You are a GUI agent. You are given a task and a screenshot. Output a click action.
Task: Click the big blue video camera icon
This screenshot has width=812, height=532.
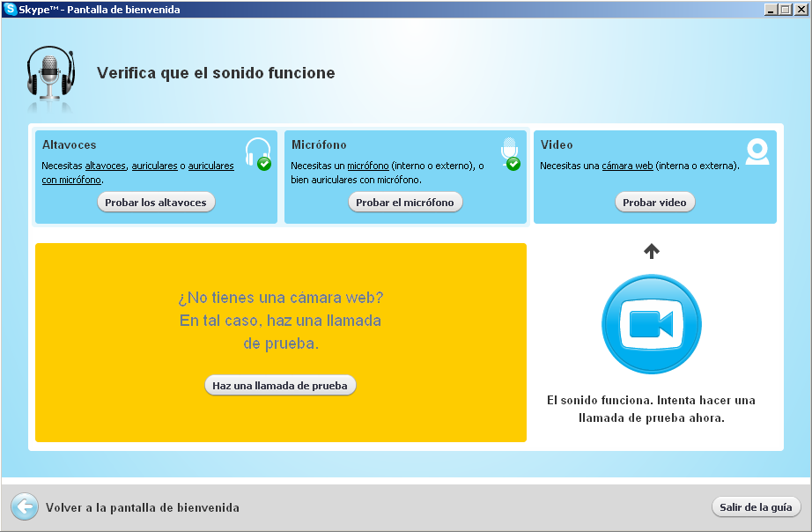652,324
